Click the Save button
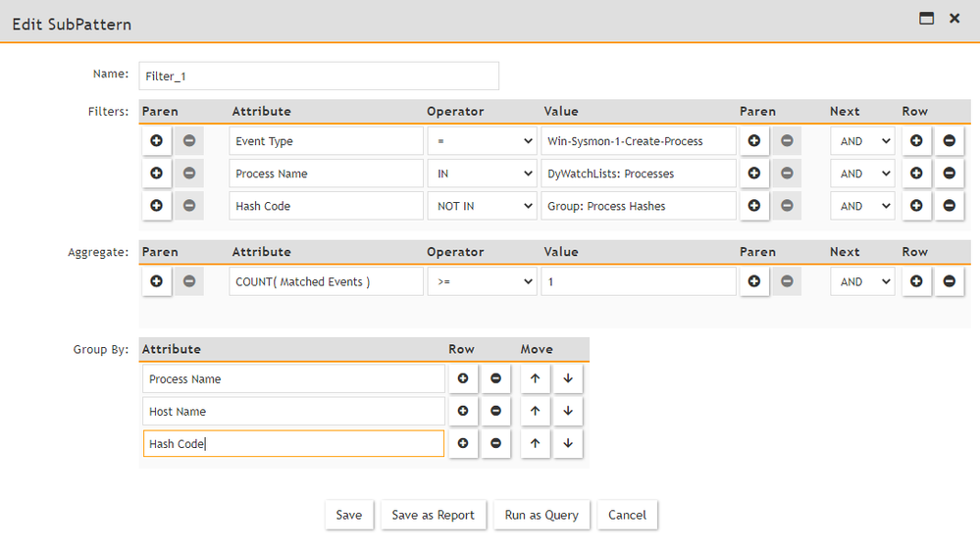 349,515
